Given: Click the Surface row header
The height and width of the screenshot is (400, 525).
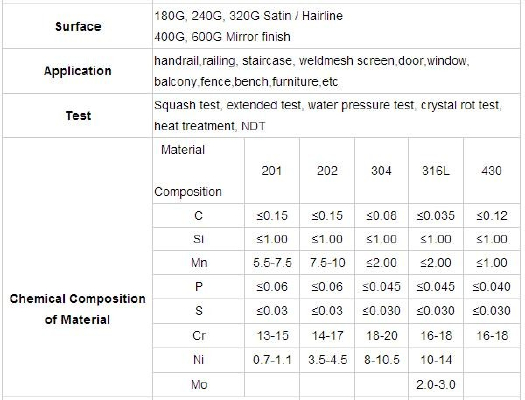Looking at the screenshot, I should pyautogui.click(x=78, y=26).
